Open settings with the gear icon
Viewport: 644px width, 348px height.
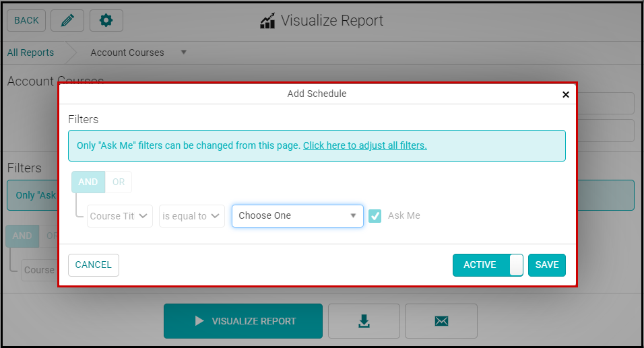click(106, 20)
